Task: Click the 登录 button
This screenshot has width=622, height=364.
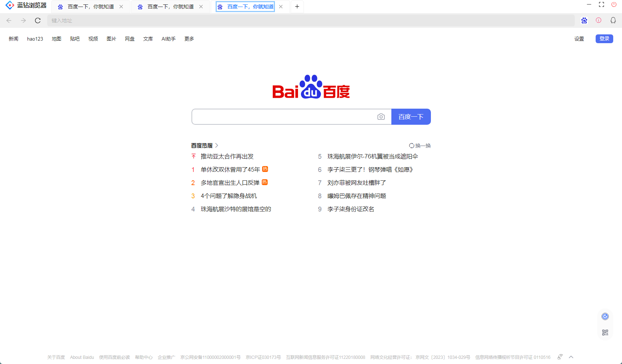Action: 604,38
